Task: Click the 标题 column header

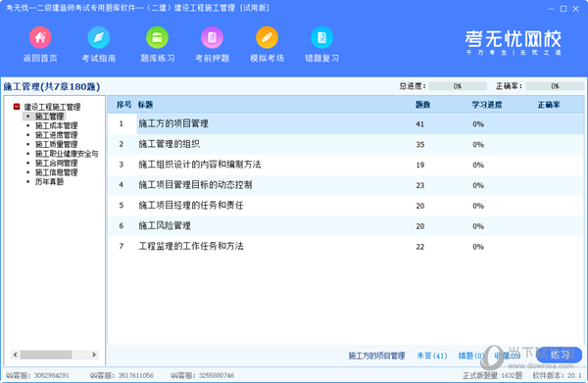Action: [145, 105]
